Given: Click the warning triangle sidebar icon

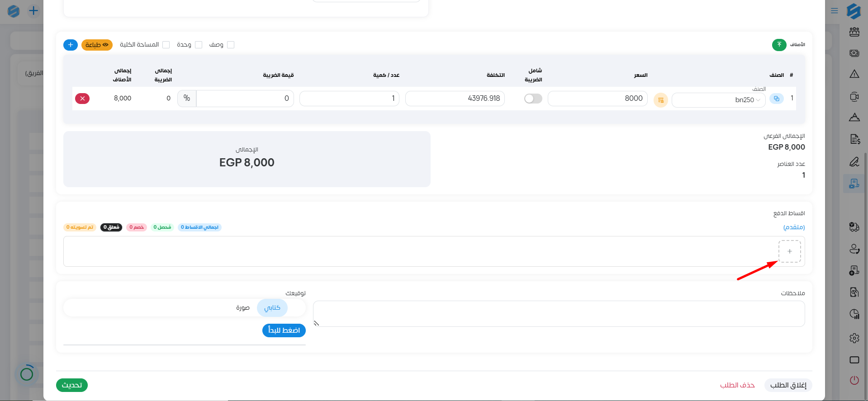Looking at the screenshot, I should click(x=854, y=74).
